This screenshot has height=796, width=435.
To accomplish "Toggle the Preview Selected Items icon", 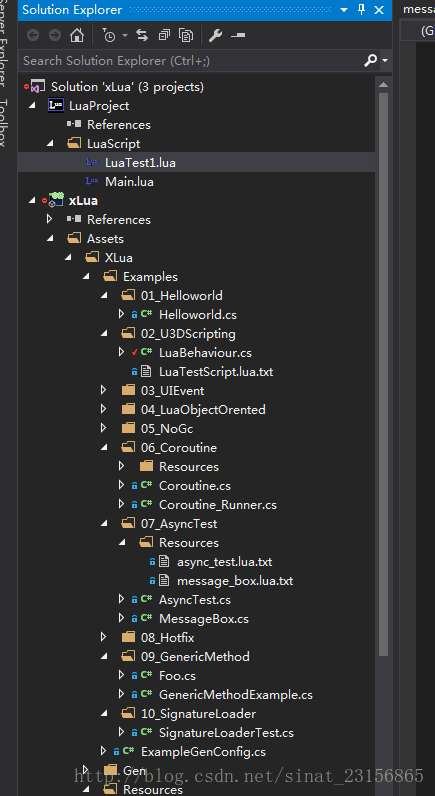I will pos(238,35).
